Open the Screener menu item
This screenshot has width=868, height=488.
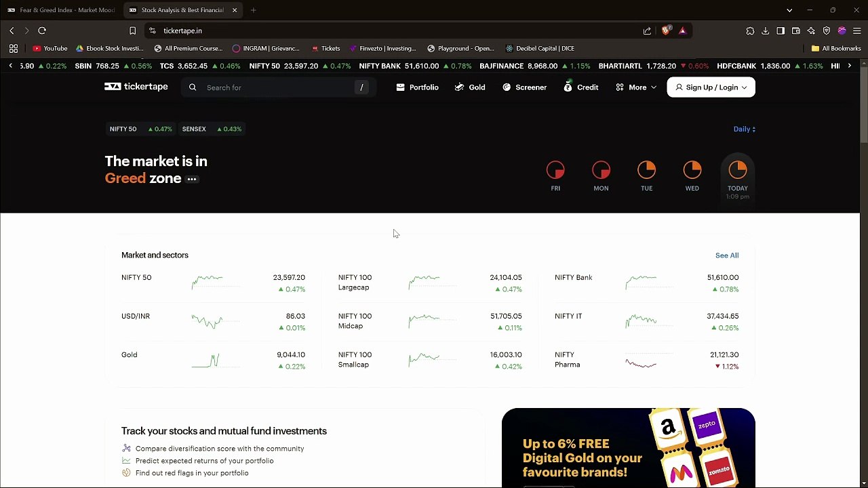(524, 87)
